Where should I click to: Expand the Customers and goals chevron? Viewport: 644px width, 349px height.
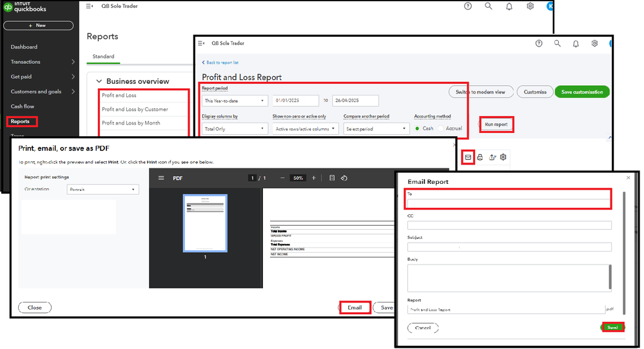click(73, 91)
